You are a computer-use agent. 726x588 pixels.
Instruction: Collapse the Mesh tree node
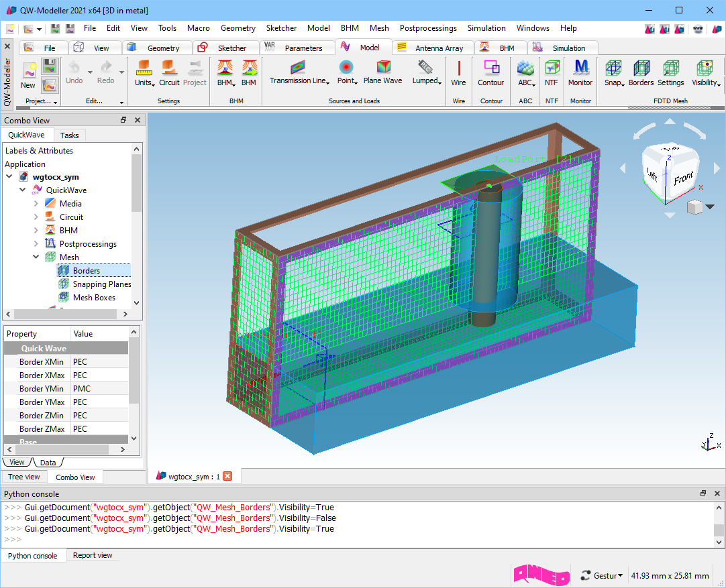coord(36,257)
